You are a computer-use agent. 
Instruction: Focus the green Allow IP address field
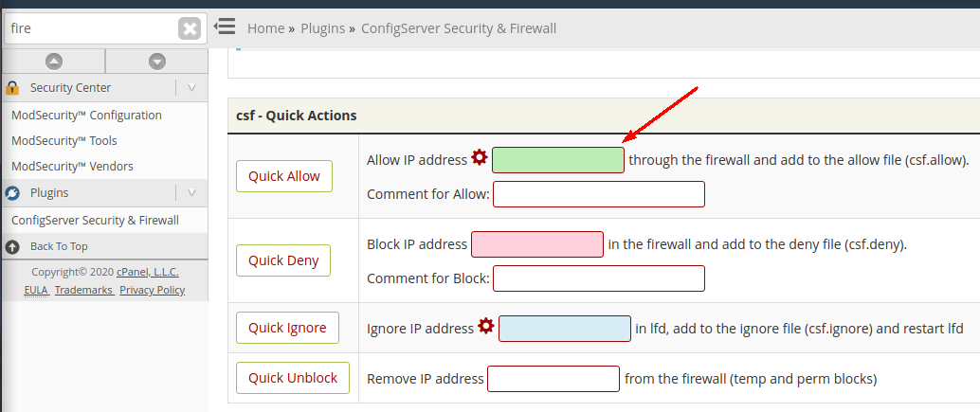(558, 160)
